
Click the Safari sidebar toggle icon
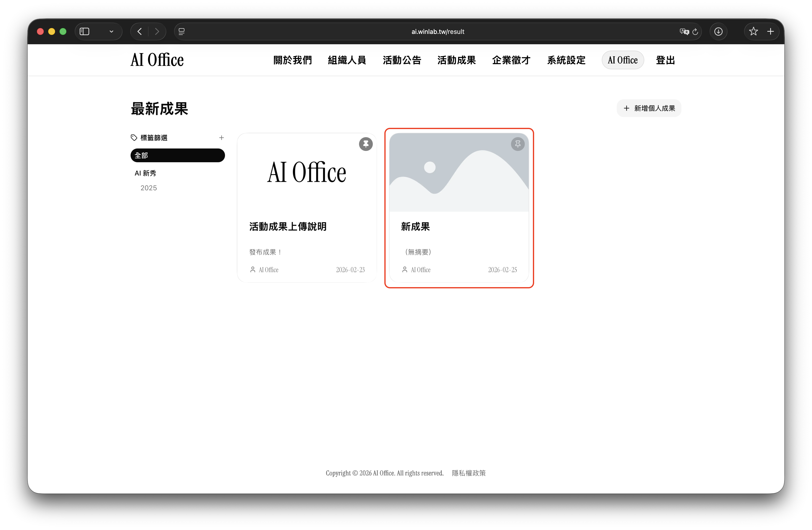point(84,32)
